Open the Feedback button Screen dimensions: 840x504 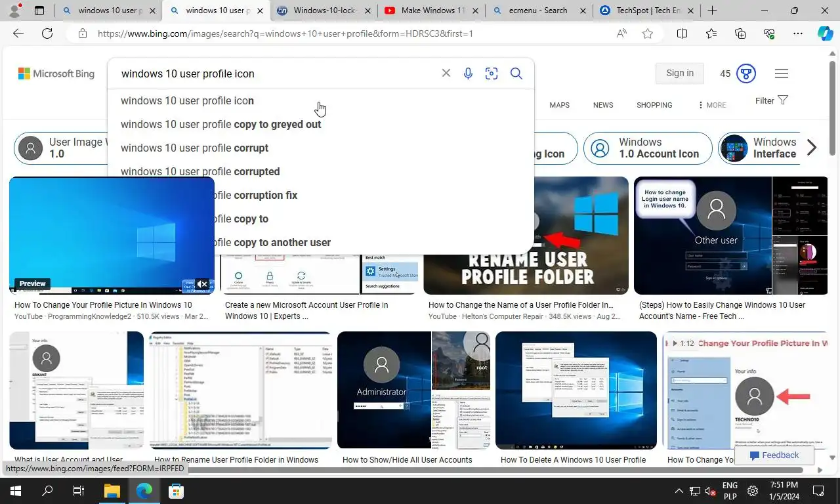774,455
